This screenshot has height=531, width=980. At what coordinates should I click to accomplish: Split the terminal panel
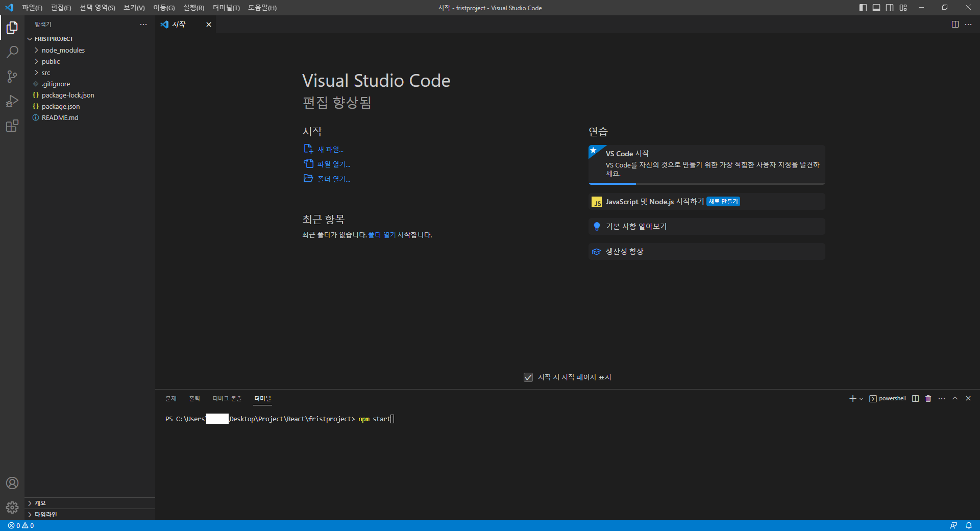tap(916, 398)
